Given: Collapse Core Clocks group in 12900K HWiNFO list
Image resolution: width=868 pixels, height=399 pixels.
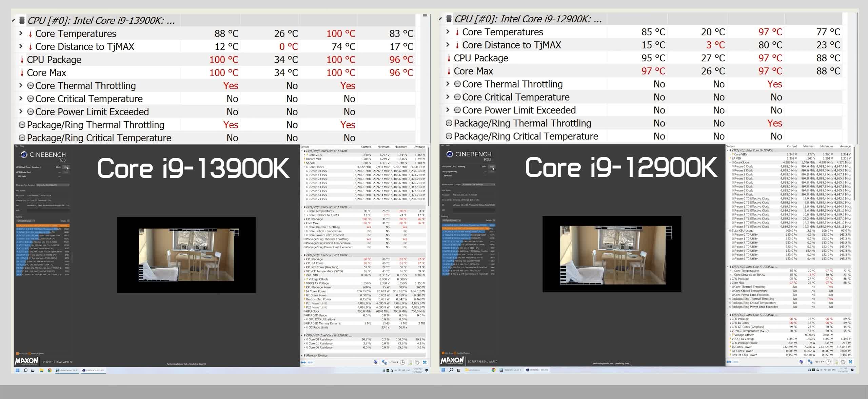Looking at the screenshot, I should point(730,162).
